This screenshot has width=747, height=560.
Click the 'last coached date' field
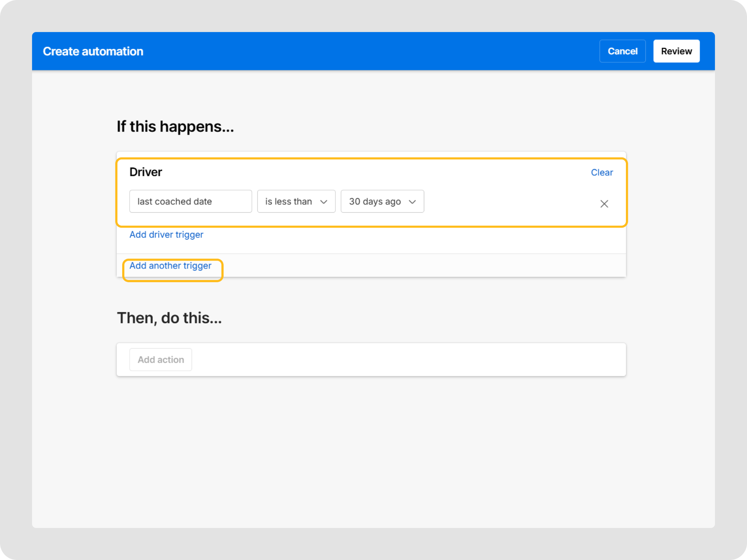(x=190, y=201)
